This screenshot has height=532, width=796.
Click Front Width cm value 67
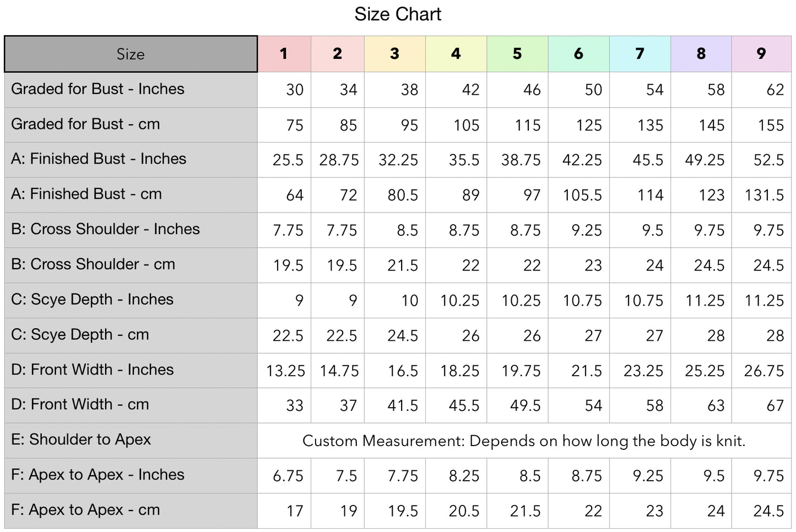coord(775,406)
